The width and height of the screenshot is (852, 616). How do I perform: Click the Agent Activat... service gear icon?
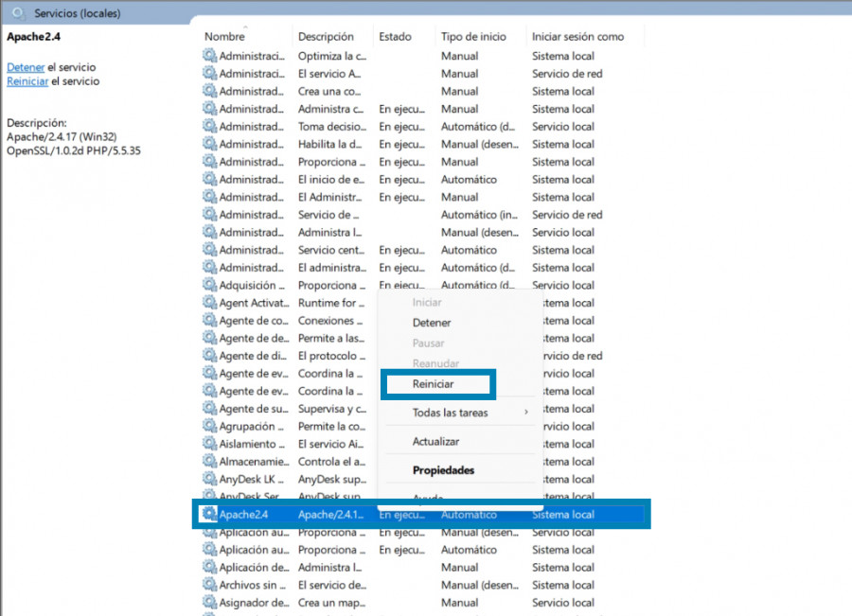pos(210,303)
